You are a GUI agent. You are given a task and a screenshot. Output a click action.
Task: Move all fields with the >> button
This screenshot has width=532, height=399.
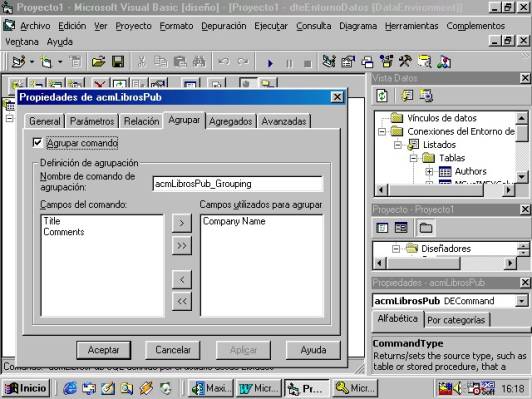(x=182, y=245)
